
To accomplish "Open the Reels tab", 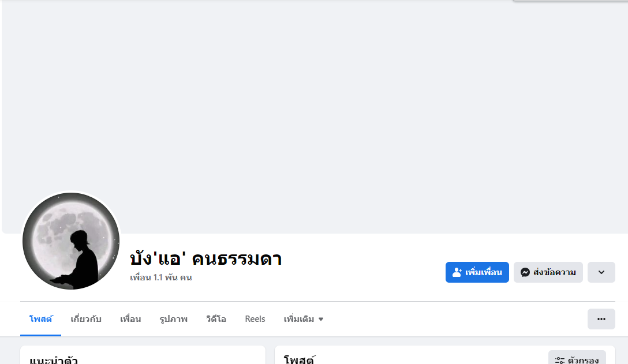I will 255,319.
